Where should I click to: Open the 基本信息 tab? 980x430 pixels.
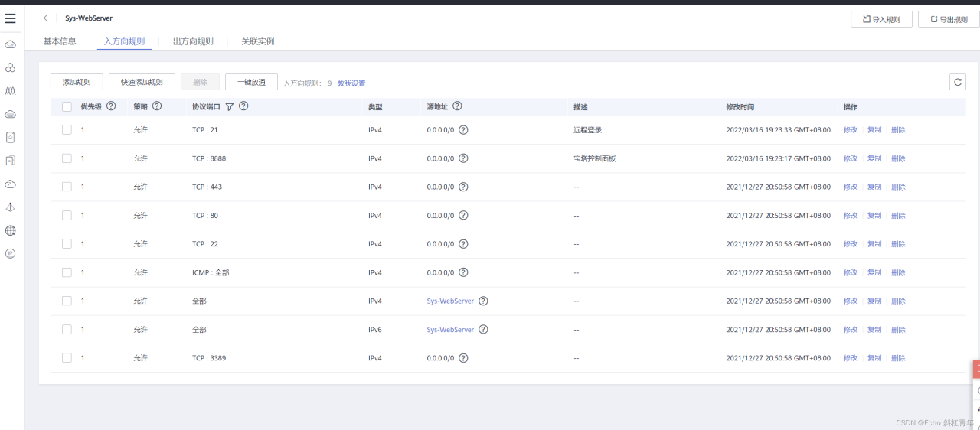click(60, 41)
